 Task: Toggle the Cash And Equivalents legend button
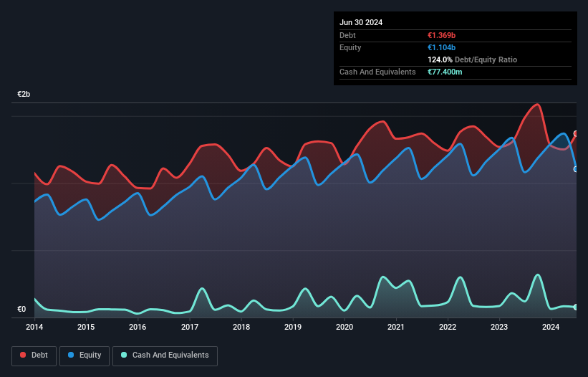[165, 355]
